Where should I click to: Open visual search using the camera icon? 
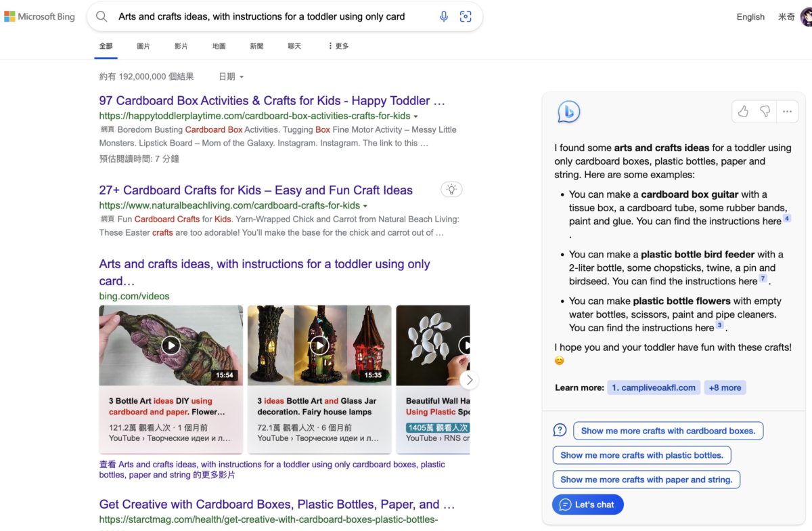[466, 16]
